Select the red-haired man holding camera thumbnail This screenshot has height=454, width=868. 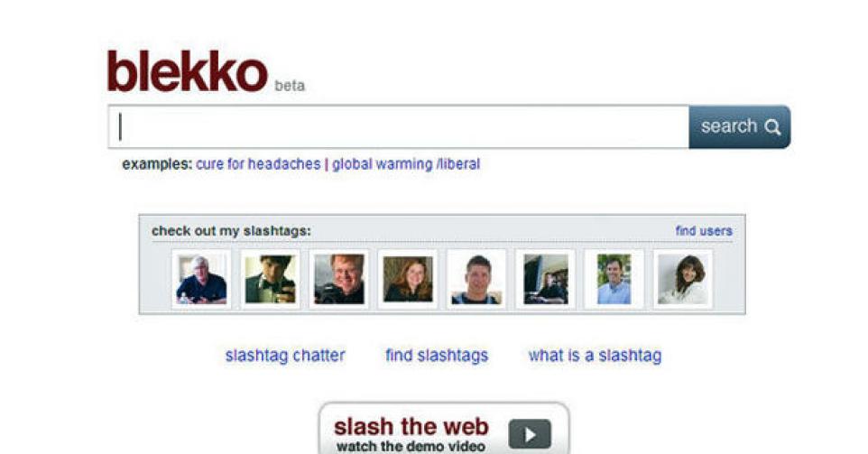coord(338,279)
